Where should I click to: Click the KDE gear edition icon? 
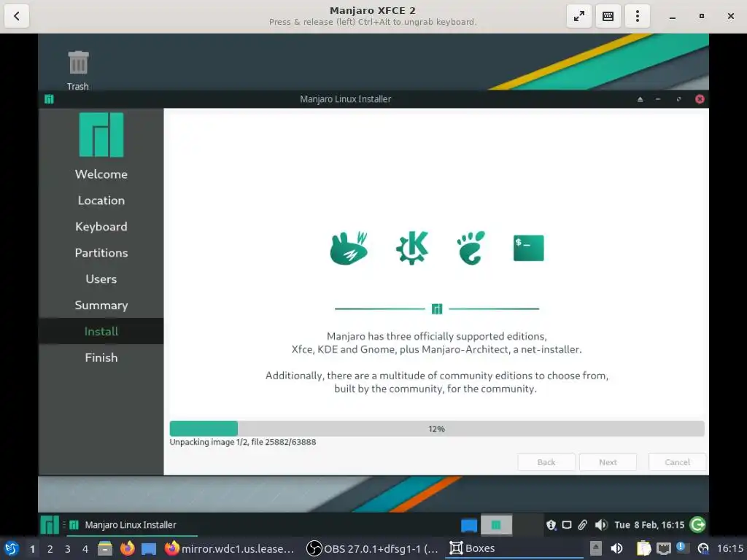(x=412, y=248)
